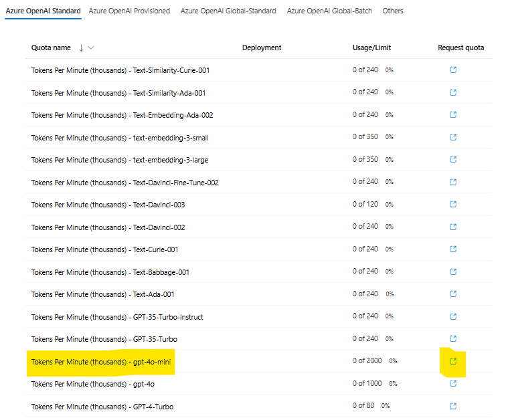Click 0% indicator in Text-Similarity-Curie-001 row
510x420 pixels.
point(390,70)
